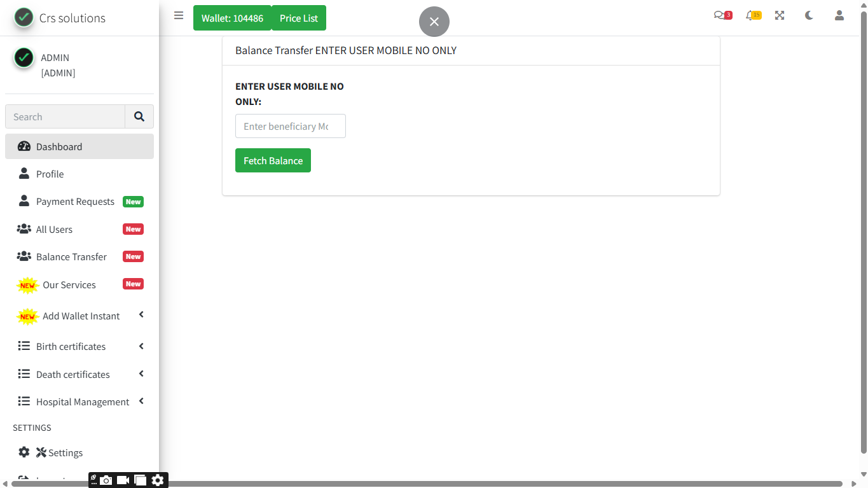Open the chat messages icon
868x488 pixels.
coord(720,16)
